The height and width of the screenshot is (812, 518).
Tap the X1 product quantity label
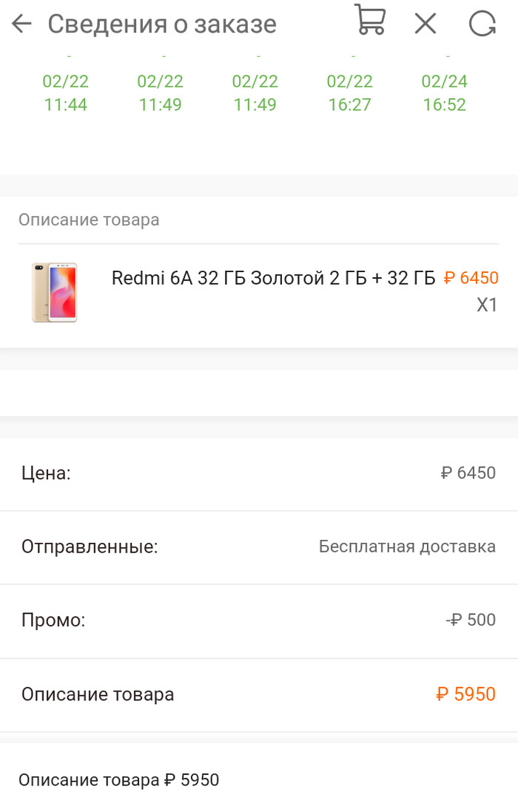(x=487, y=305)
